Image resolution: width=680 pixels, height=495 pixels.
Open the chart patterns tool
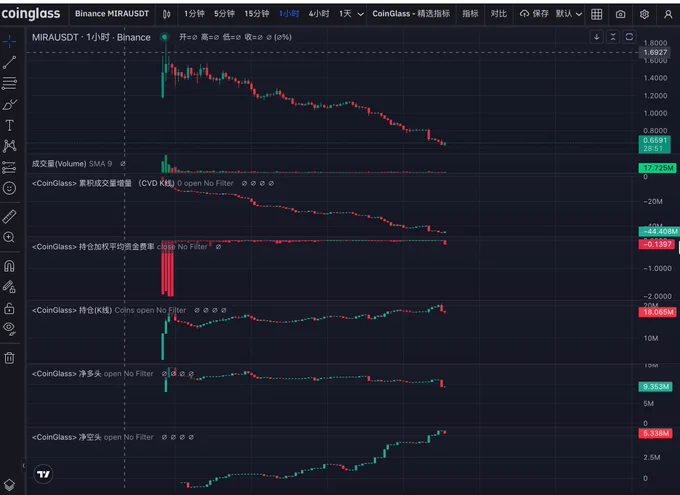pos(10,146)
